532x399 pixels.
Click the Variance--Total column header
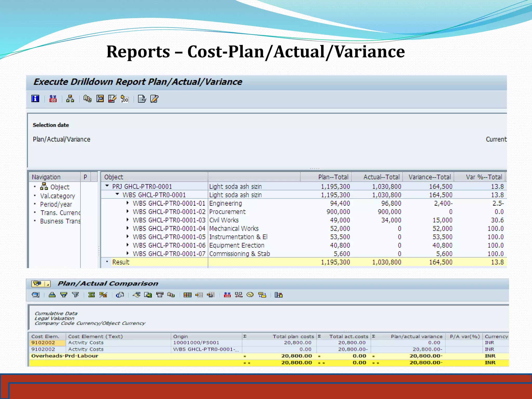pos(428,177)
